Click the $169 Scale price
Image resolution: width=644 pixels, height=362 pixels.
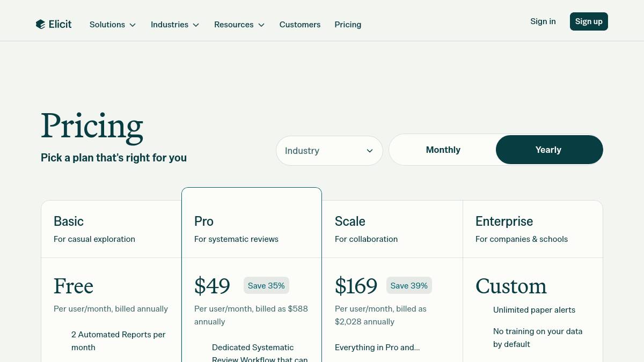356,286
